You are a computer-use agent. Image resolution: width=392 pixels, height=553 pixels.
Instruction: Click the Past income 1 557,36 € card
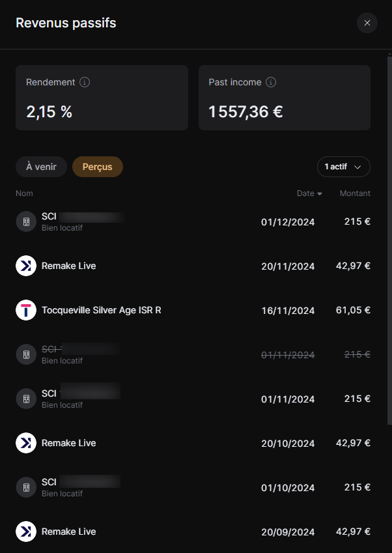(285, 98)
